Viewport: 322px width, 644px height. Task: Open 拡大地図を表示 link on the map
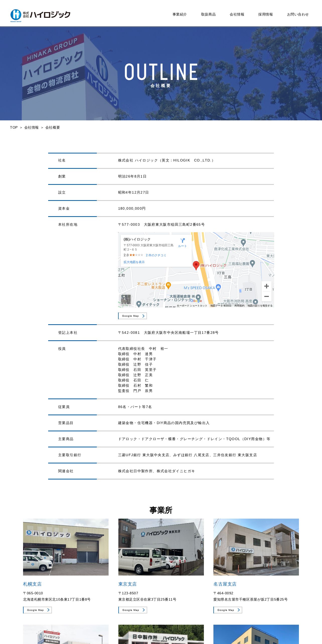[134, 262]
